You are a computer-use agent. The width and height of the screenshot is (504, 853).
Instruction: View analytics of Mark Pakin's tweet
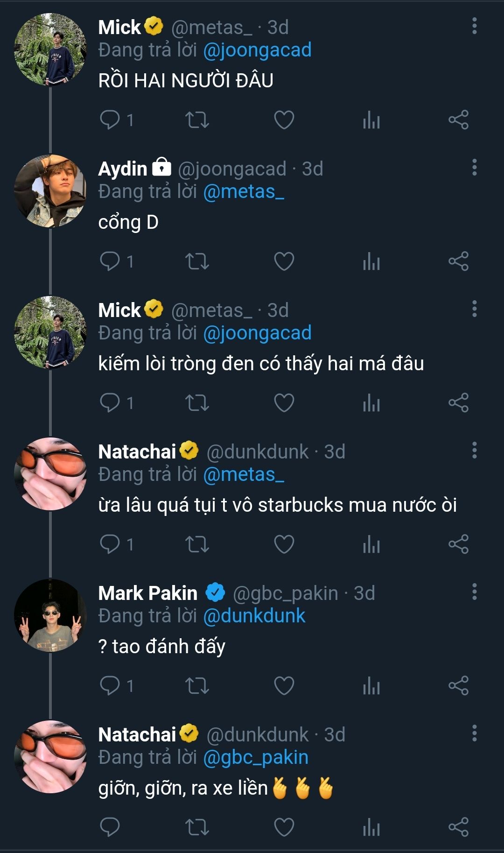click(x=371, y=686)
